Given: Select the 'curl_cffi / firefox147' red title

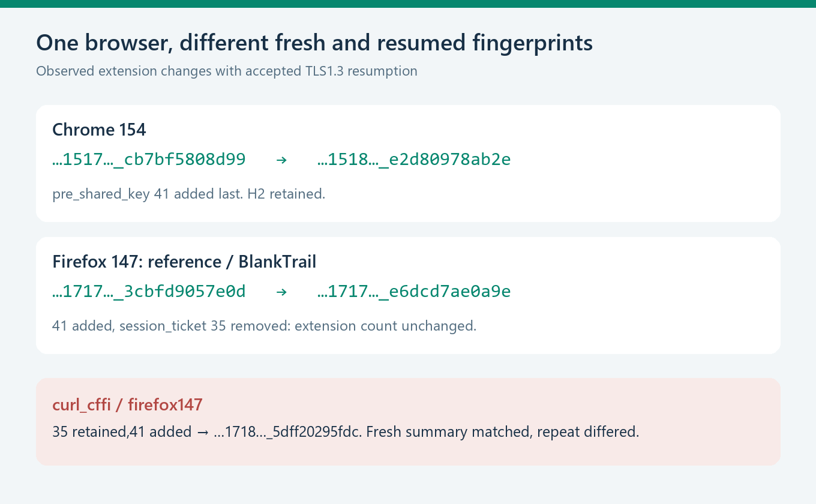Looking at the screenshot, I should [127, 405].
